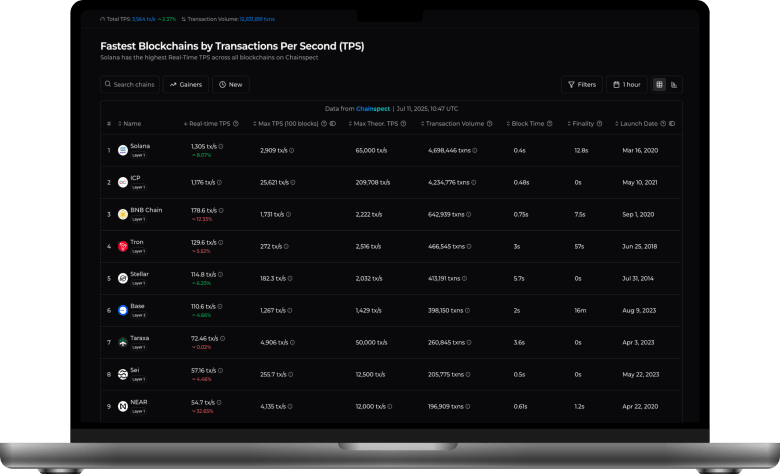Click the Layer 1 tag under Solana

click(x=138, y=155)
